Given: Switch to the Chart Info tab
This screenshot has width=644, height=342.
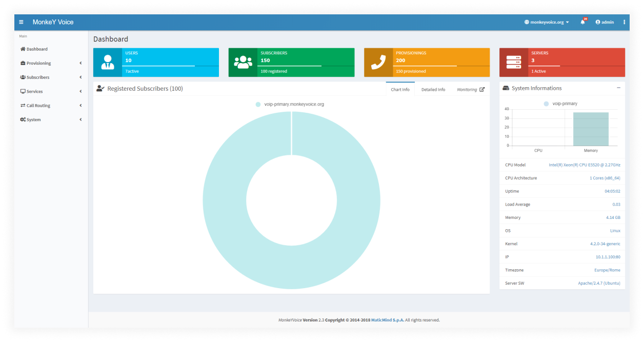Looking at the screenshot, I should (400, 89).
